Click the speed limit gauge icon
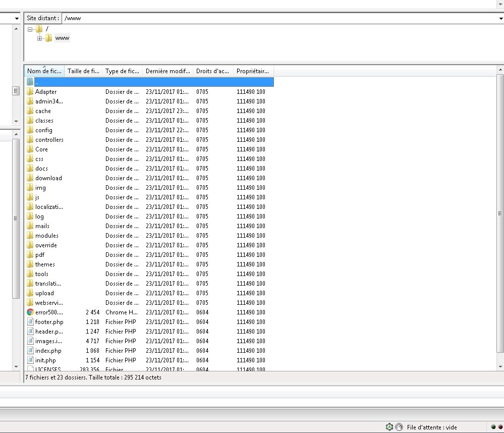 pos(399,427)
